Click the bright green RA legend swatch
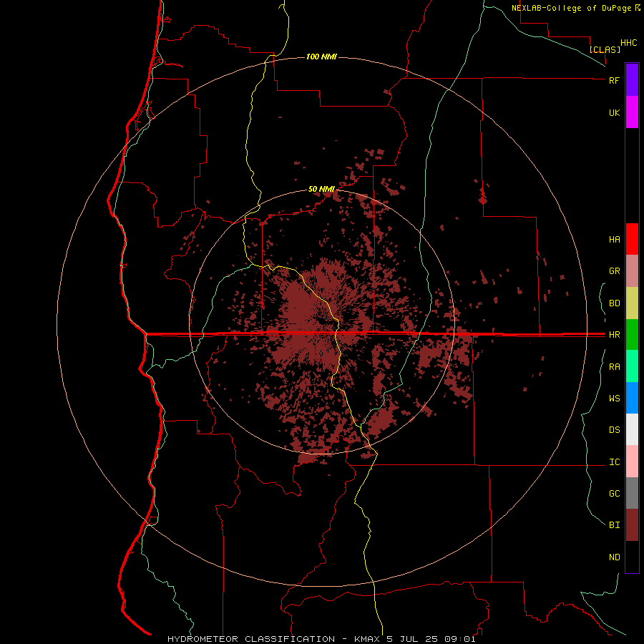Screen dimensions: 644x644 click(632, 366)
